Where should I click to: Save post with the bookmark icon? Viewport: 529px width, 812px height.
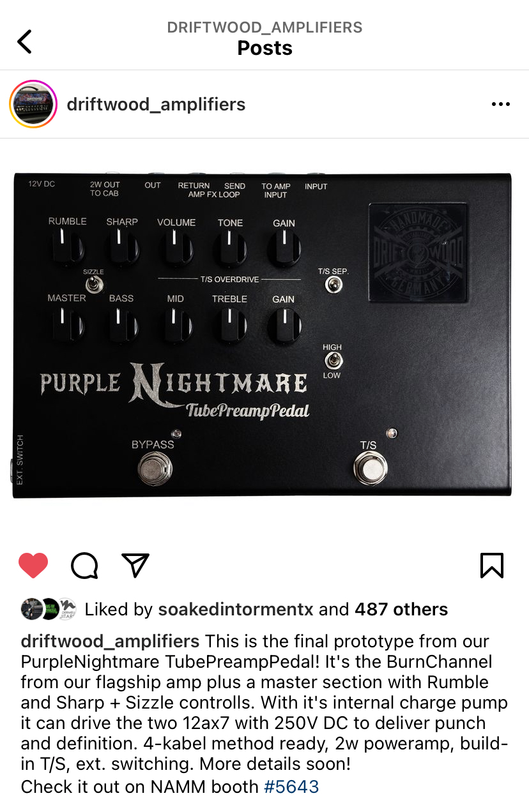[492, 566]
